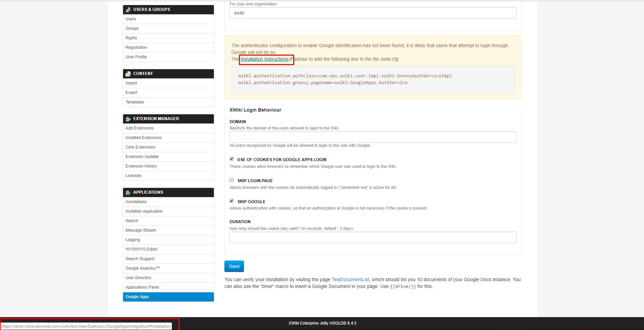Click the Content section folder icon
644x330 pixels.
pyautogui.click(x=128, y=74)
